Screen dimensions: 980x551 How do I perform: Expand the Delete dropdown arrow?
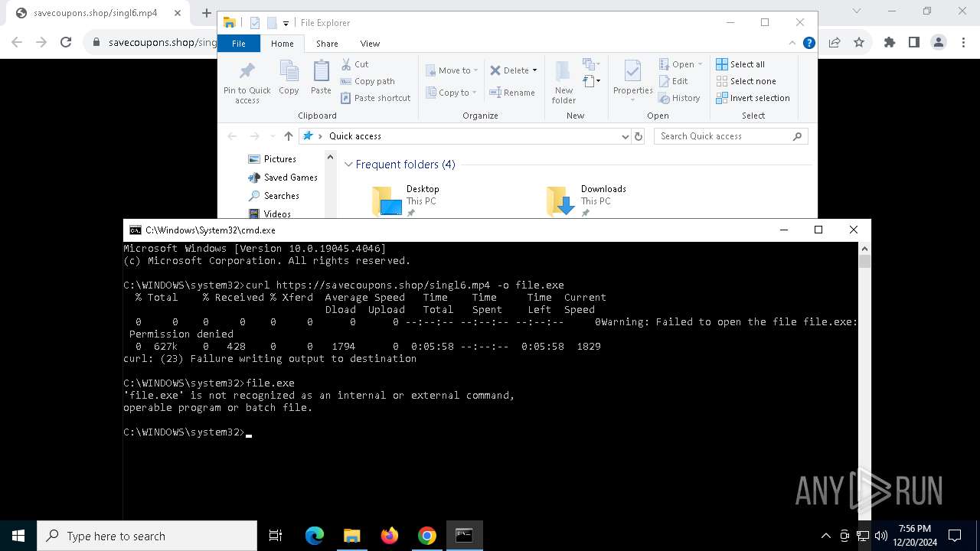534,70
